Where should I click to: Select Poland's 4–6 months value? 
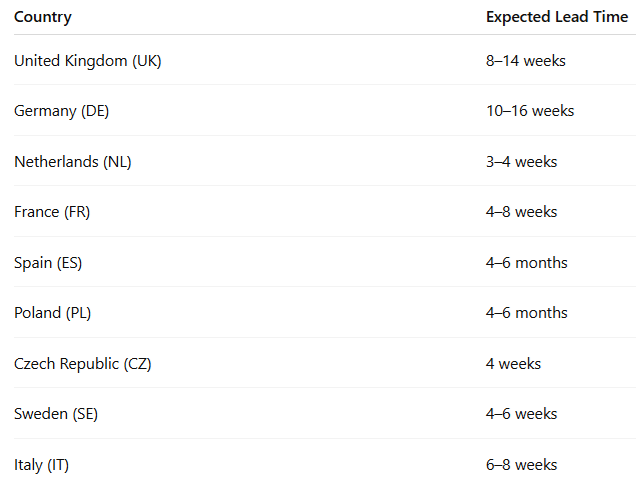527,313
